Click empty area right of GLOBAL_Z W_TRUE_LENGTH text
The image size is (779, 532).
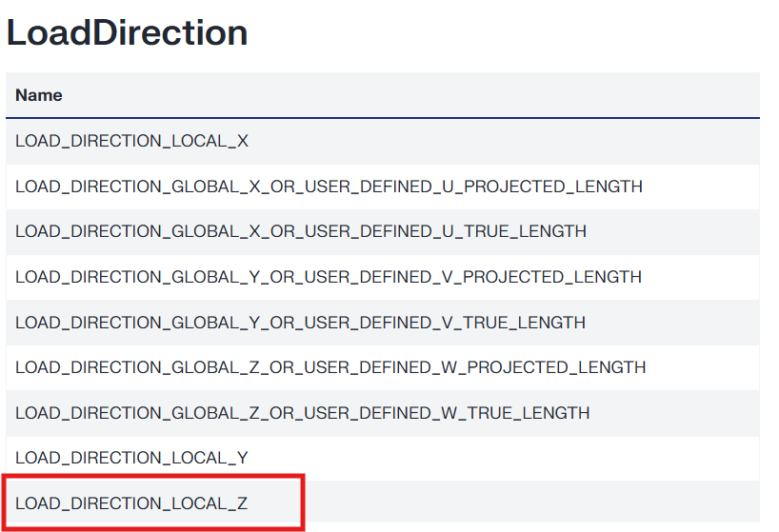(674, 413)
